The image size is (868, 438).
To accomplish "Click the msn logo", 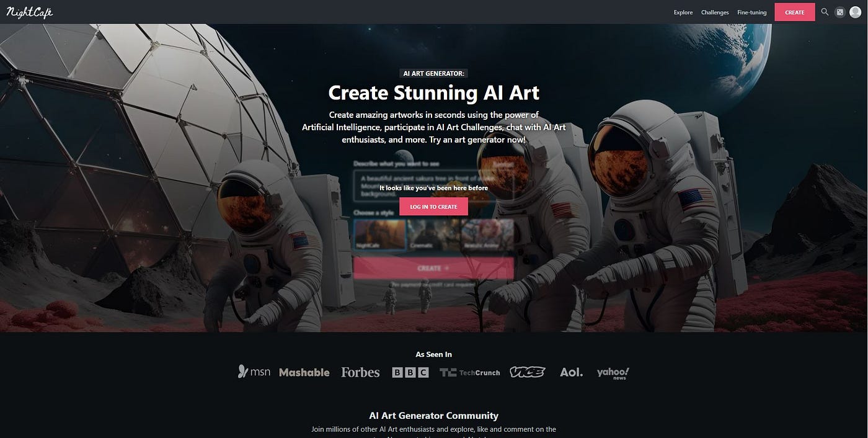I will tap(254, 372).
